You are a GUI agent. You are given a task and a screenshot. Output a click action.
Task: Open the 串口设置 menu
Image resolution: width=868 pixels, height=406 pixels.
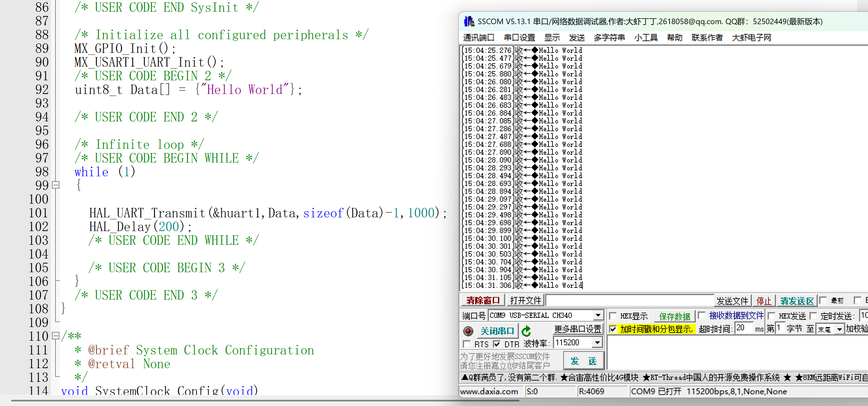point(519,38)
